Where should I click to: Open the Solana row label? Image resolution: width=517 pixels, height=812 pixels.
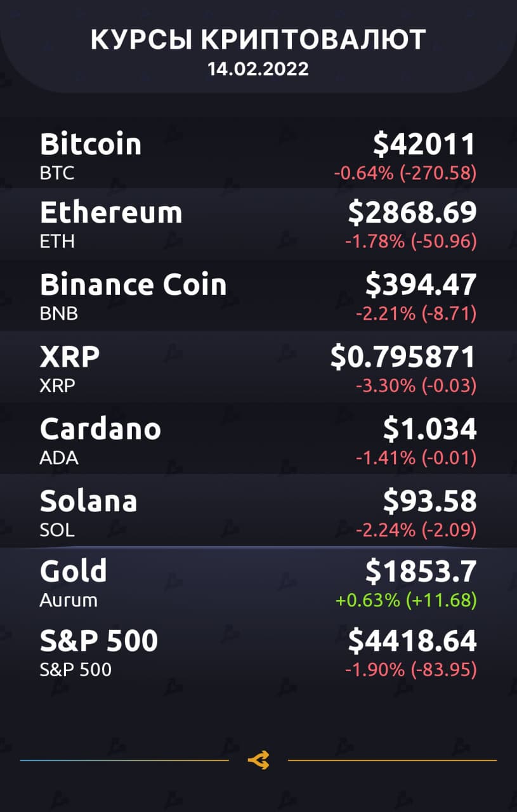pyautogui.click(x=88, y=501)
